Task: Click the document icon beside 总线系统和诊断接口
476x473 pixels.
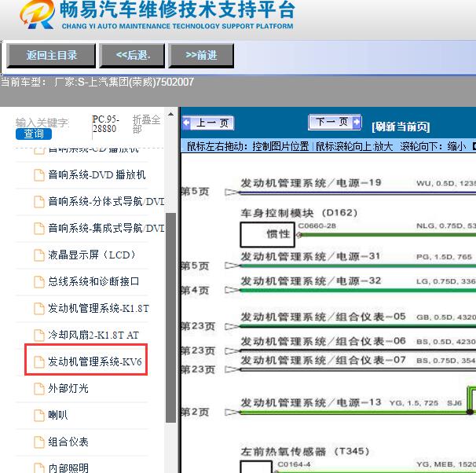Action: point(38,282)
